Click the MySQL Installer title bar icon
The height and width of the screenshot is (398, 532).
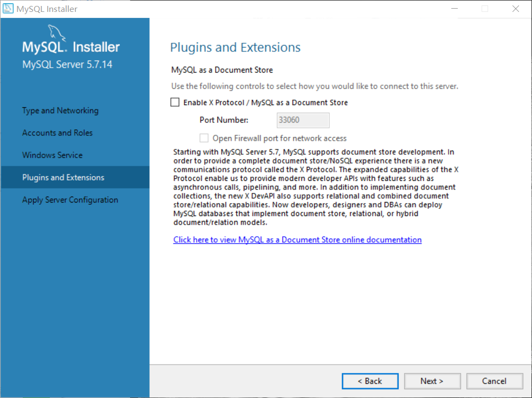(x=8, y=8)
